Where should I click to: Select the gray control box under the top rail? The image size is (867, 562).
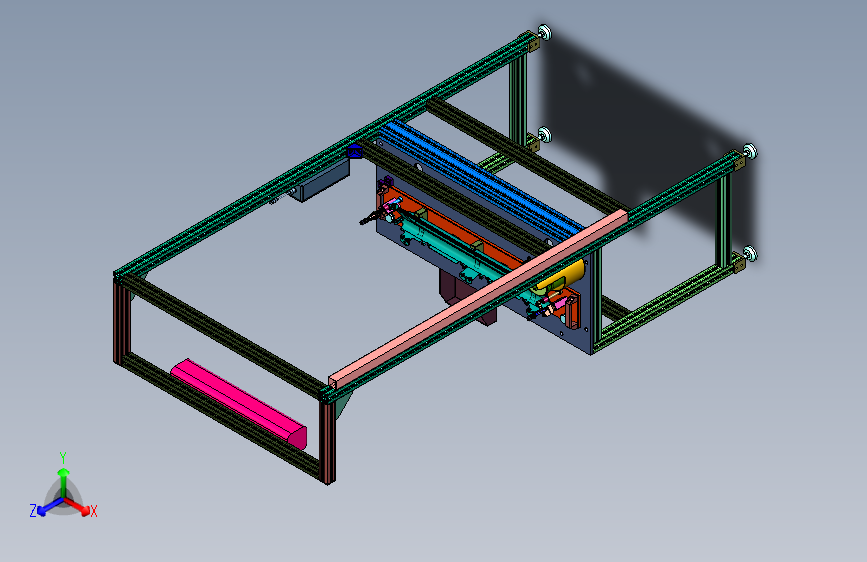pyautogui.click(x=320, y=180)
